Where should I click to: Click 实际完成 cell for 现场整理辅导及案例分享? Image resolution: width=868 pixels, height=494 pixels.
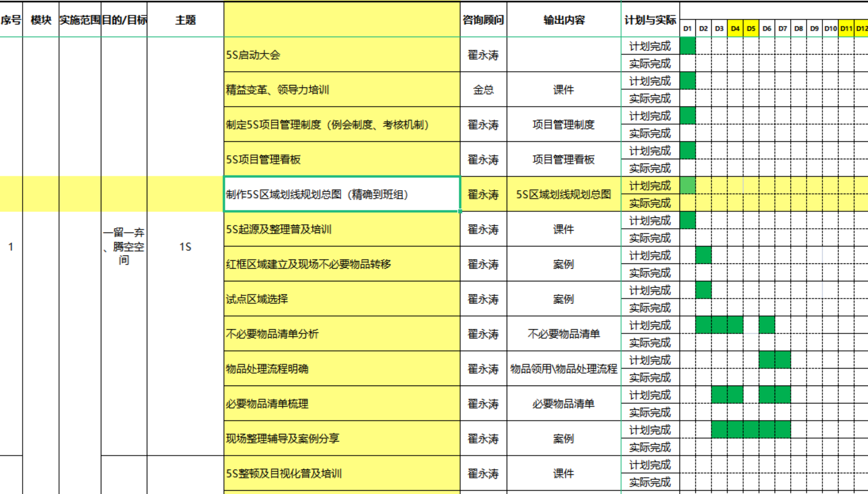650,447
